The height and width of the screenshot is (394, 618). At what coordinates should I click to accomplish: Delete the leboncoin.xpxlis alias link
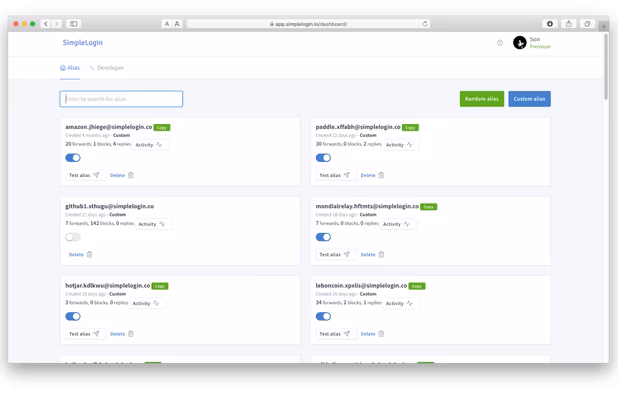coord(368,334)
